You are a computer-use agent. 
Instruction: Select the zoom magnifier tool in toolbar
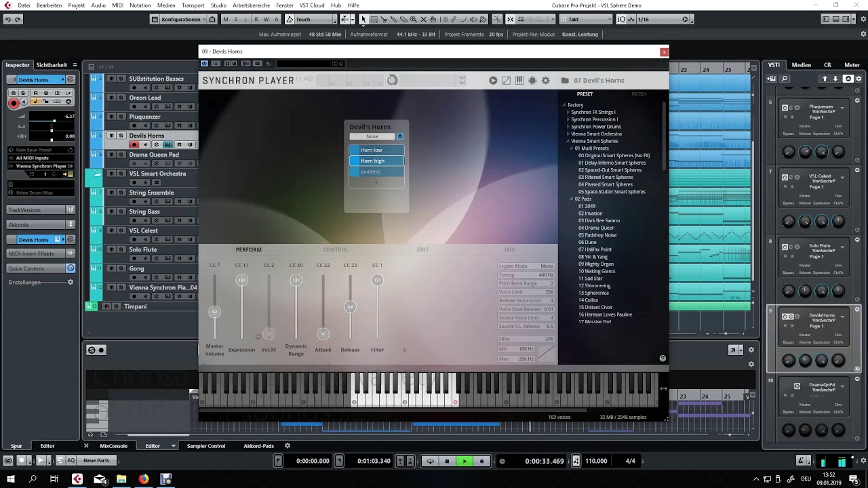(413, 19)
